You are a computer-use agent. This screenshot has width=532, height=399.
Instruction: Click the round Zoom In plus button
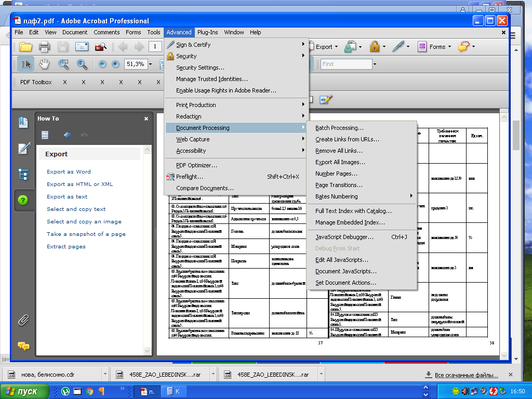(115, 64)
